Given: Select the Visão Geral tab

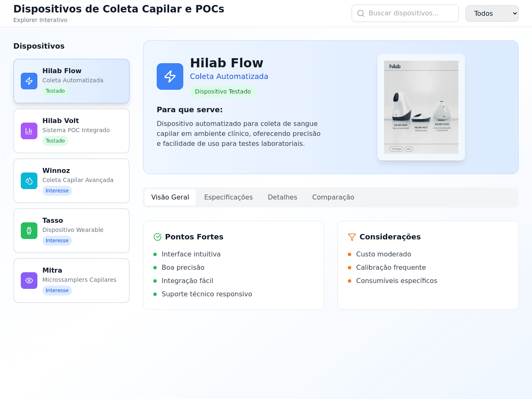Looking at the screenshot, I should click(x=170, y=197).
